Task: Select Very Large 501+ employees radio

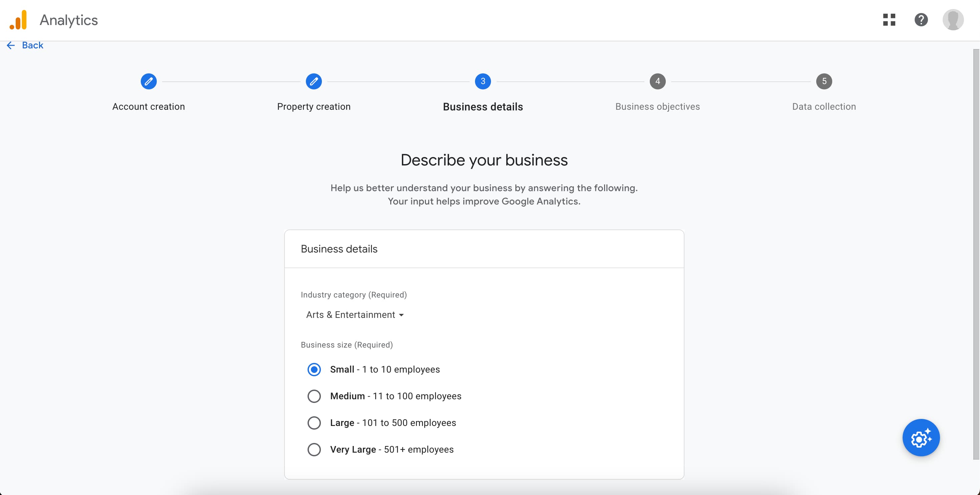Action: point(314,449)
